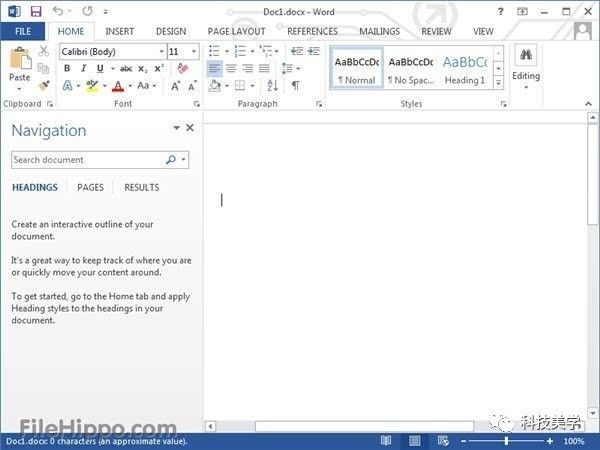Image resolution: width=600 pixels, height=450 pixels.
Task: Toggle Superscript formatting
Action: pos(159,68)
